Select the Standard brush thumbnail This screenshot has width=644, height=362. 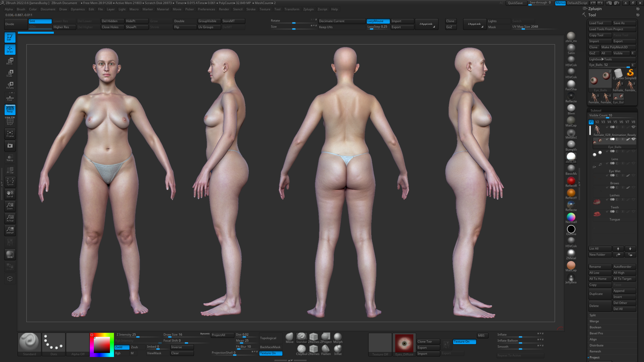(x=29, y=344)
